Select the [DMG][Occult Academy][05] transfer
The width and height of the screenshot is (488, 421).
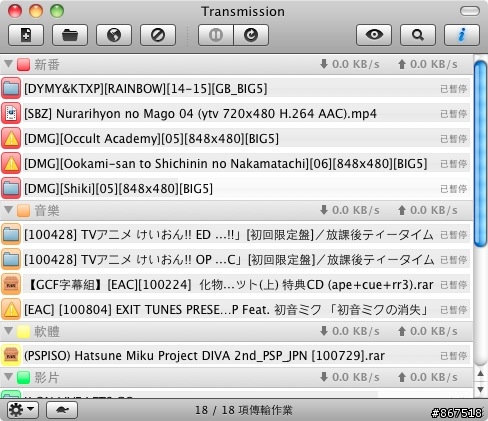[x=235, y=138]
